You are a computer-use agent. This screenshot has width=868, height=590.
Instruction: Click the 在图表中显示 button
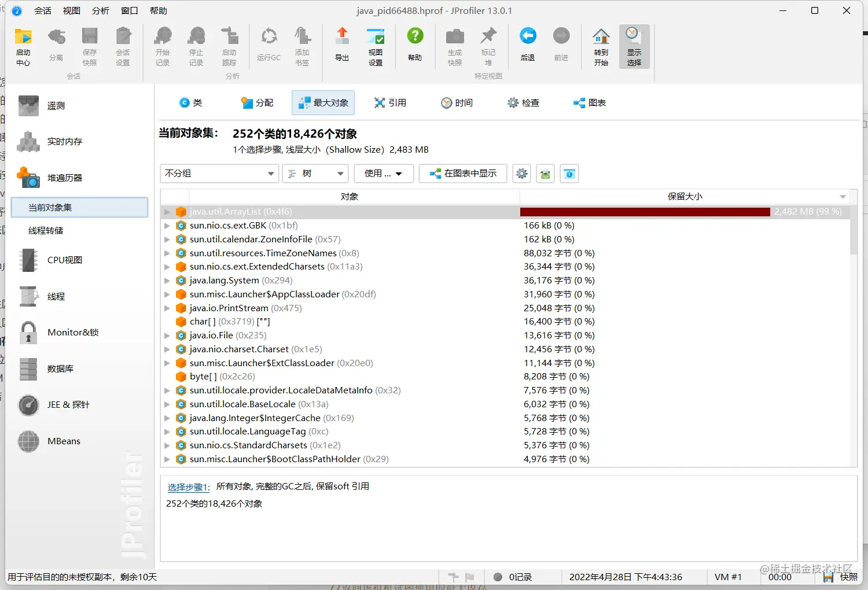(x=463, y=174)
